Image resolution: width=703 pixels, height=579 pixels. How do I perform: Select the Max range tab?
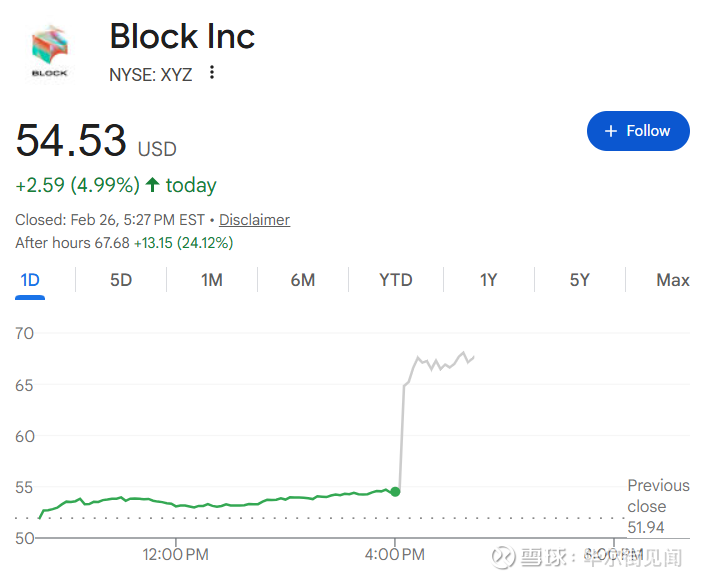point(672,280)
